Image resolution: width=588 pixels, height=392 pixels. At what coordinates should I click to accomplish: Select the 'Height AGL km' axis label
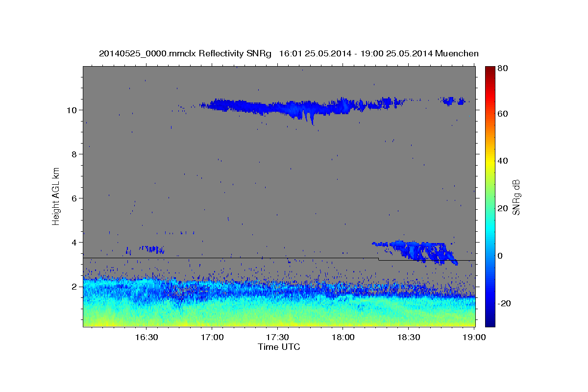(56, 196)
